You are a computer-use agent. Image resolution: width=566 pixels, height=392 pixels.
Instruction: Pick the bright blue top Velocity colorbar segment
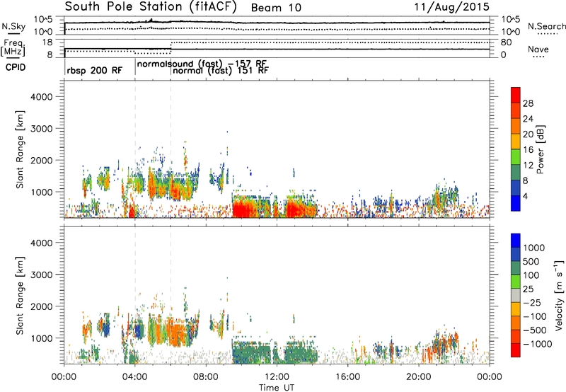(x=516, y=241)
